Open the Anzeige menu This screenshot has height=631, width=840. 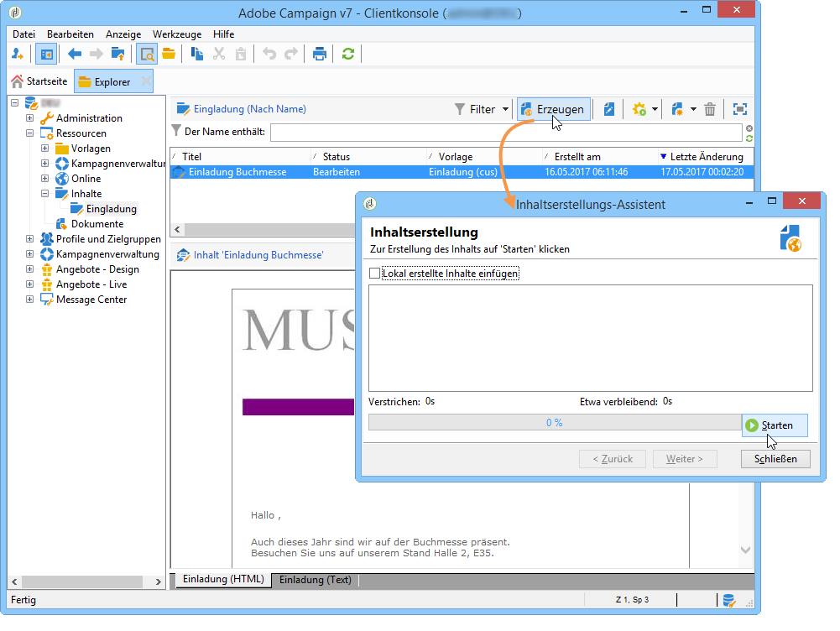coord(123,34)
